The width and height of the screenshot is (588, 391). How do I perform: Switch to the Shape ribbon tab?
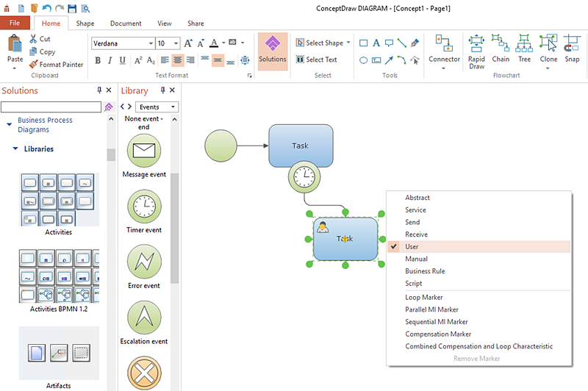(x=85, y=24)
